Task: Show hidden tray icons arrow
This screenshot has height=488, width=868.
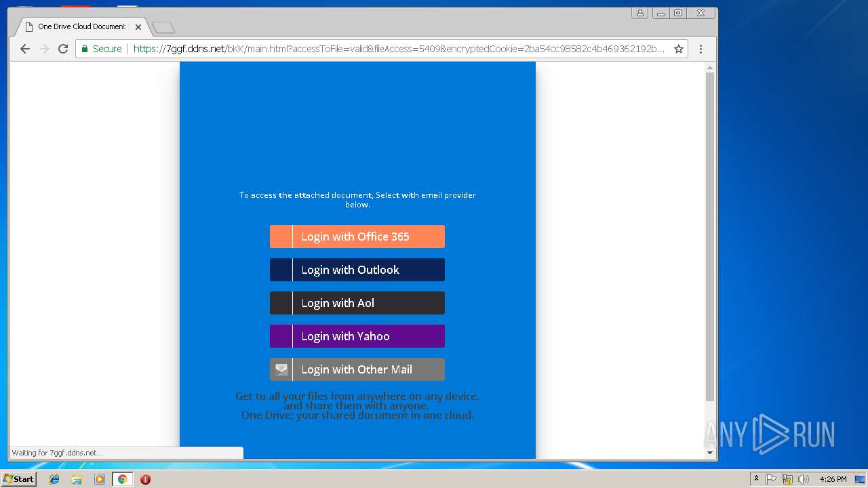Action: (x=756, y=479)
